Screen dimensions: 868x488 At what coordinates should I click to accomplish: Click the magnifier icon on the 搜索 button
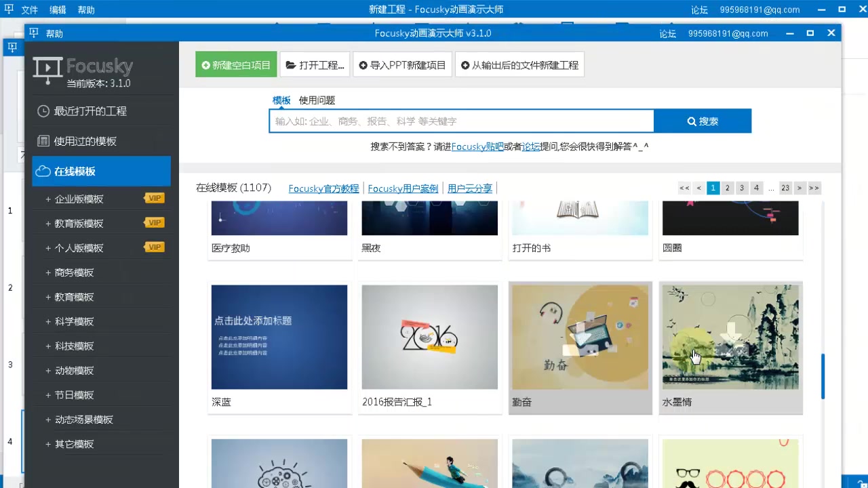(692, 121)
